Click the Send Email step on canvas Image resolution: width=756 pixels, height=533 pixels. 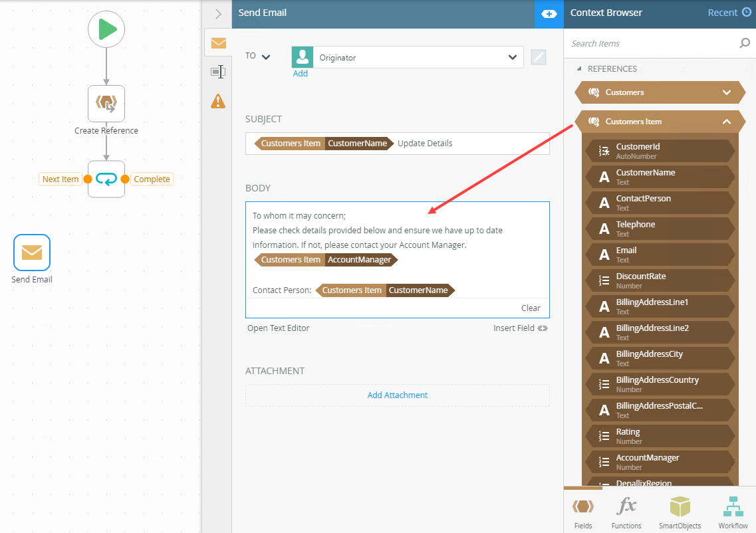point(32,253)
